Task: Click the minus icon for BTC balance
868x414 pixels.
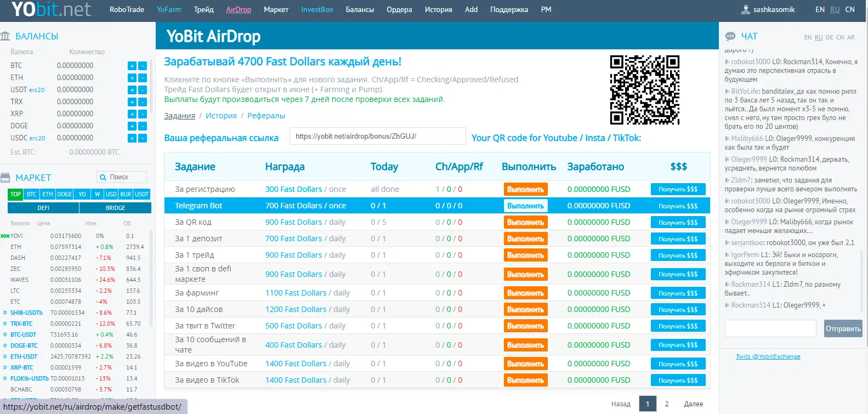Action: tap(143, 66)
